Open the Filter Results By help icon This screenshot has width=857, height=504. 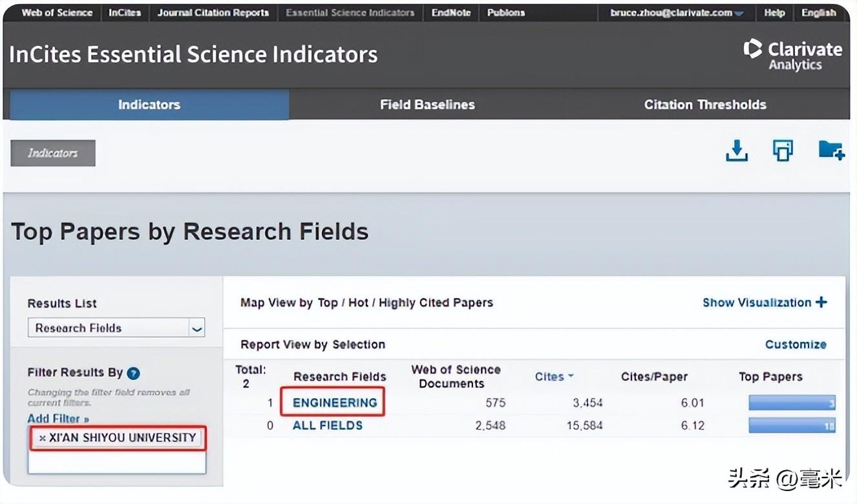point(133,373)
